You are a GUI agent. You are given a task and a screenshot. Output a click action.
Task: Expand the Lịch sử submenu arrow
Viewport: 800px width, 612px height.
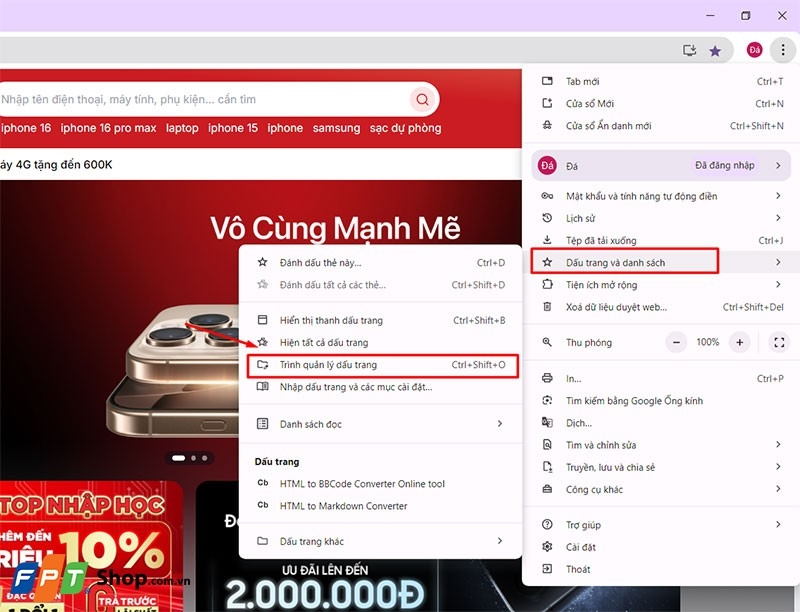778,218
